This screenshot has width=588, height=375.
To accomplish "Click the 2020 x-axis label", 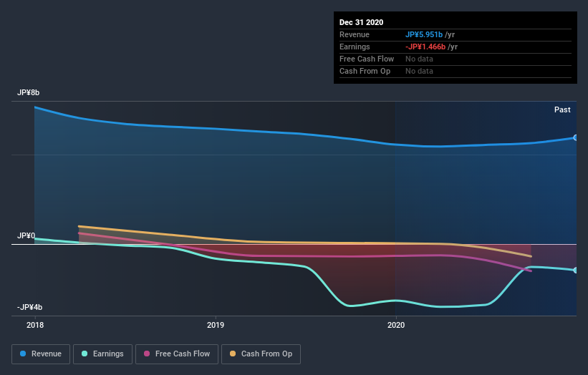I will 396,325.
